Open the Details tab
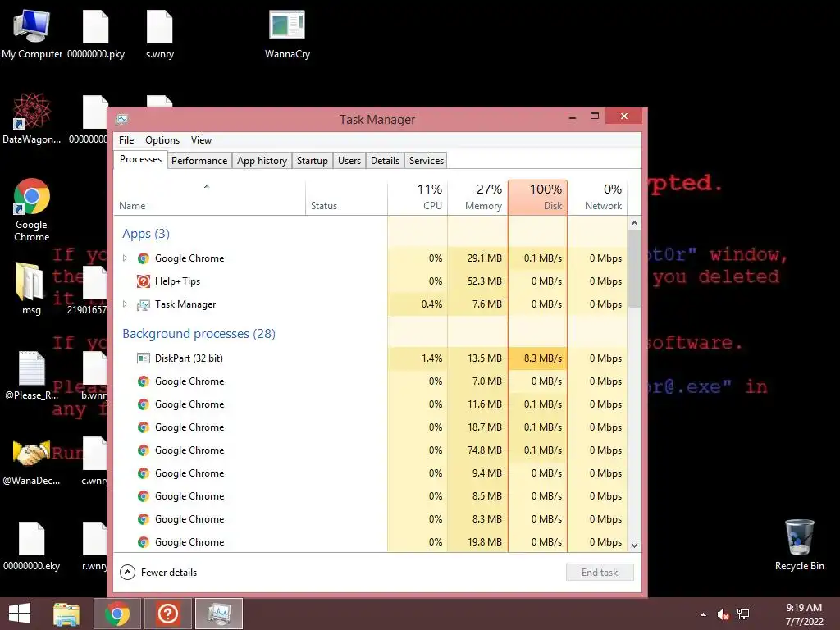The height and width of the screenshot is (630, 840). (x=386, y=161)
